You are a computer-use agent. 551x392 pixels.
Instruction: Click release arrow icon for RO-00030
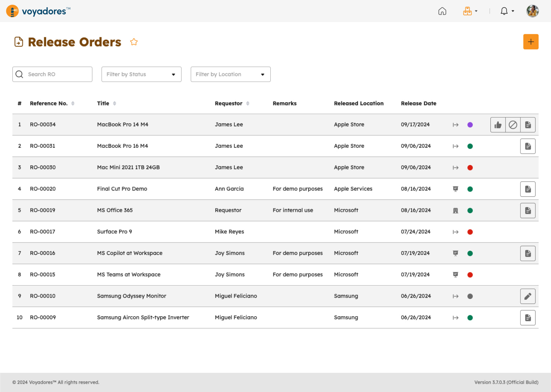pyautogui.click(x=456, y=167)
